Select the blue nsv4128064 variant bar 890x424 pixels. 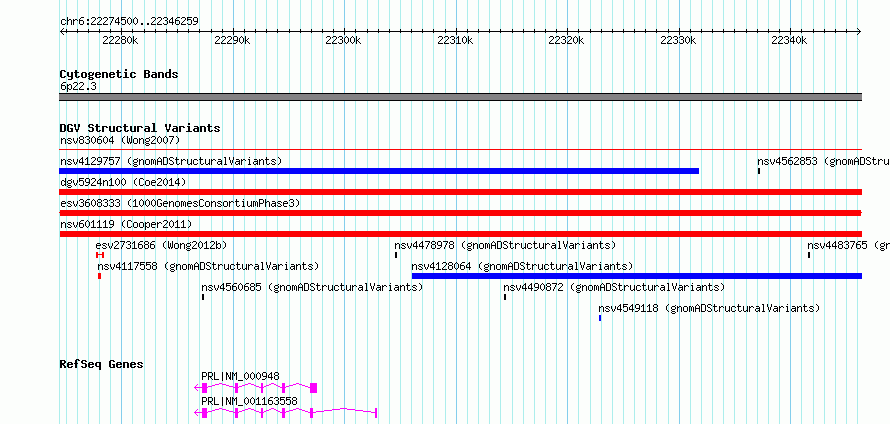637,276
